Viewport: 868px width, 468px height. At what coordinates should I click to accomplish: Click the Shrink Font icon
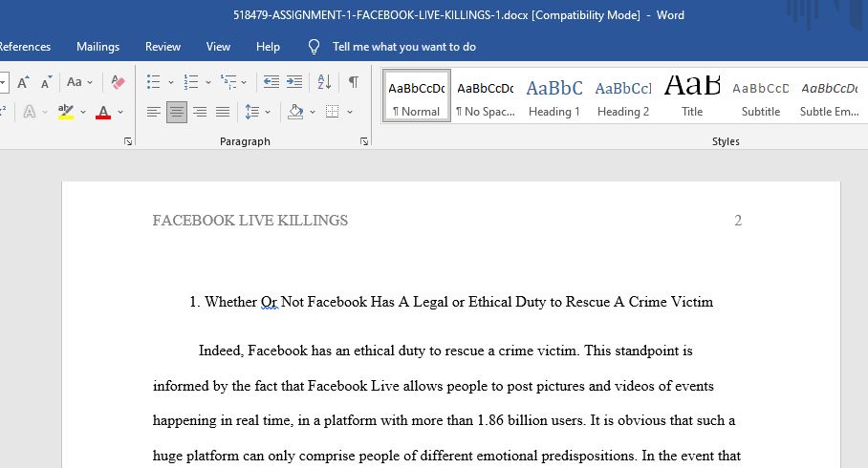pyautogui.click(x=47, y=82)
